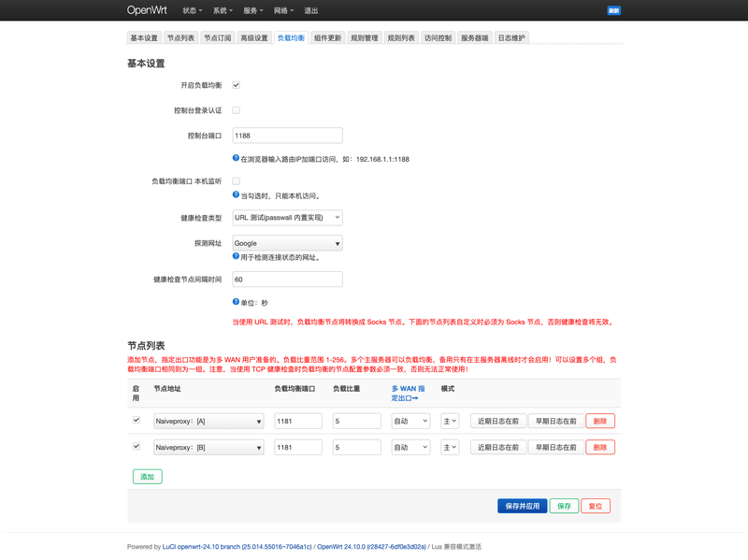Open the 多 WAN 自动 dropdown in the first row
The height and width of the screenshot is (560, 748).
tap(410, 421)
